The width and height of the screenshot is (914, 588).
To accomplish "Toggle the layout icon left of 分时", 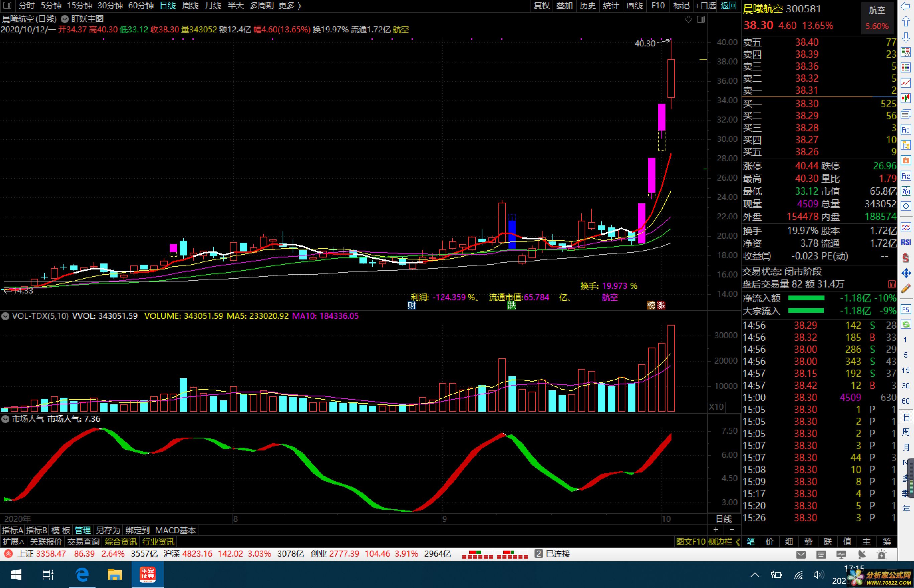I will 8,5.
